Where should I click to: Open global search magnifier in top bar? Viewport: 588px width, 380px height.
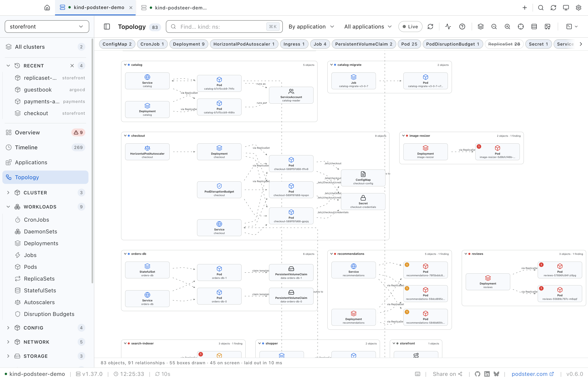point(541,8)
